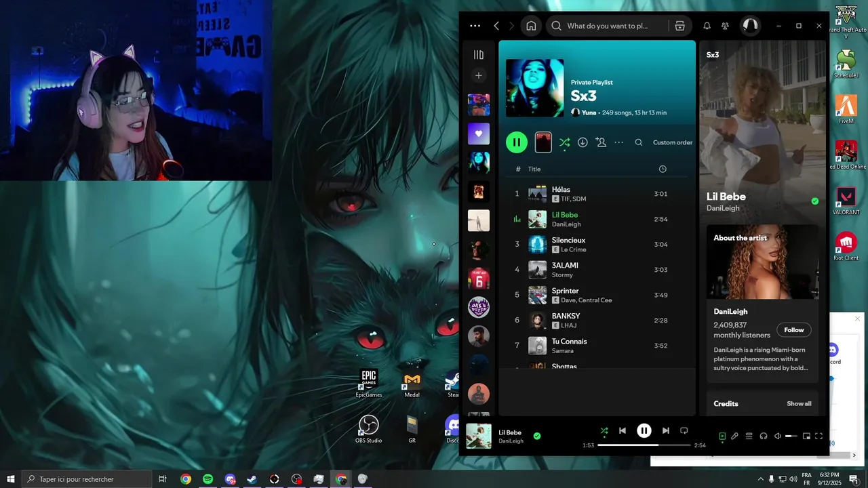Pause playlist with big green button

pos(517,142)
